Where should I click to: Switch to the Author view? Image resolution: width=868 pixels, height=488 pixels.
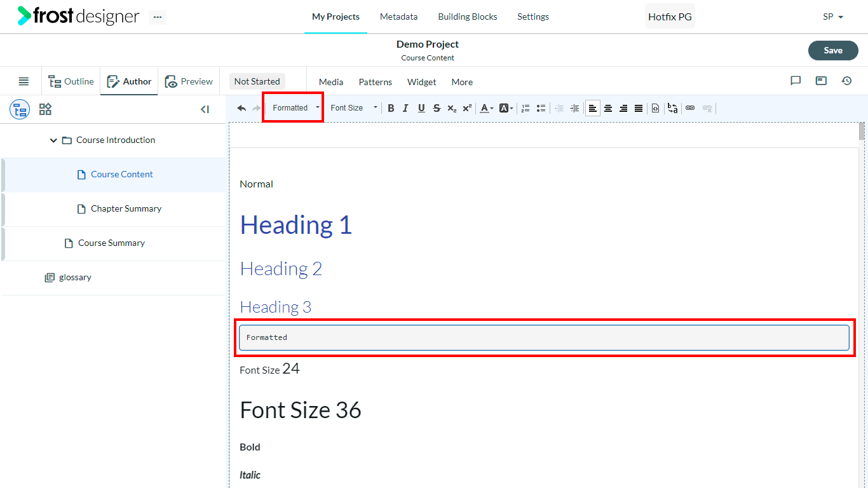coord(129,81)
